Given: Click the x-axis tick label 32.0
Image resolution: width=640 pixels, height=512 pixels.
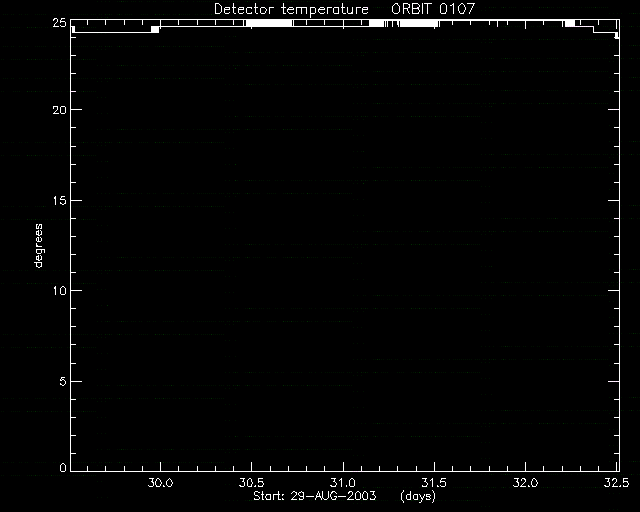Looking at the screenshot, I should 525,483.
